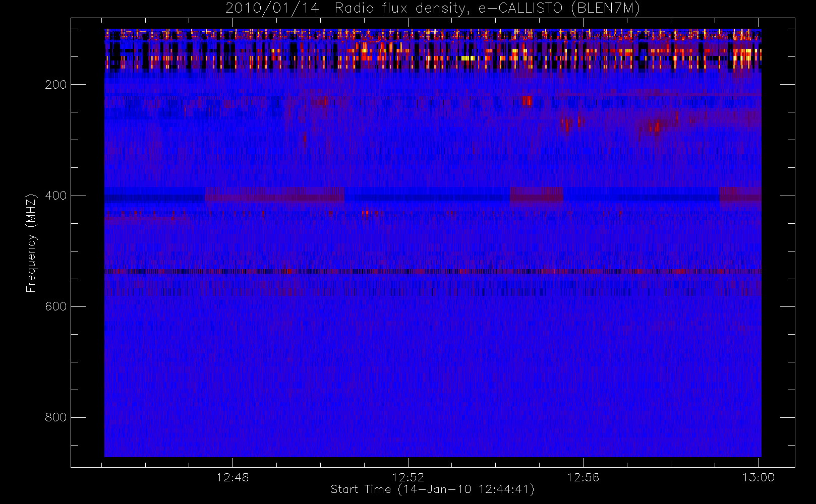Click the 12:56 time tick label

click(583, 477)
